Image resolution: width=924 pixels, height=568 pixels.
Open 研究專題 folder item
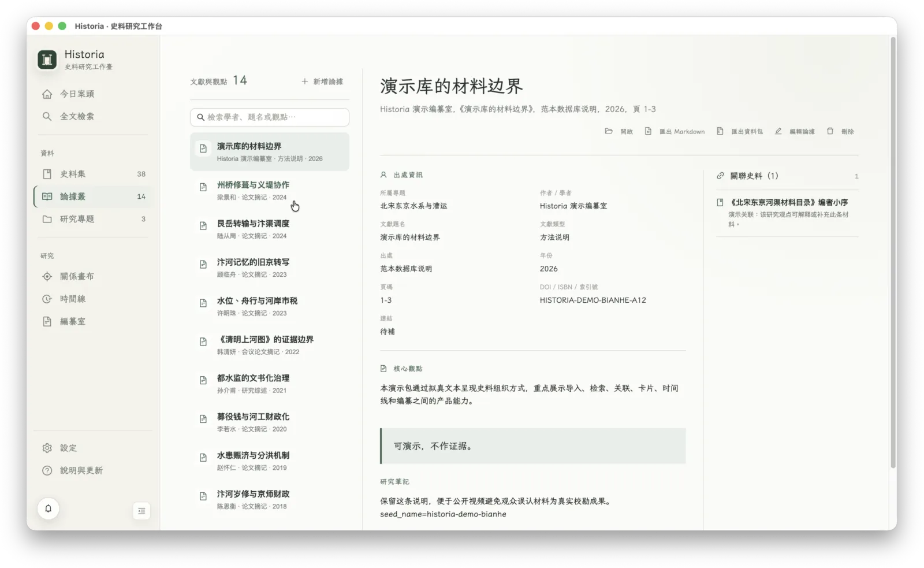(x=92, y=219)
